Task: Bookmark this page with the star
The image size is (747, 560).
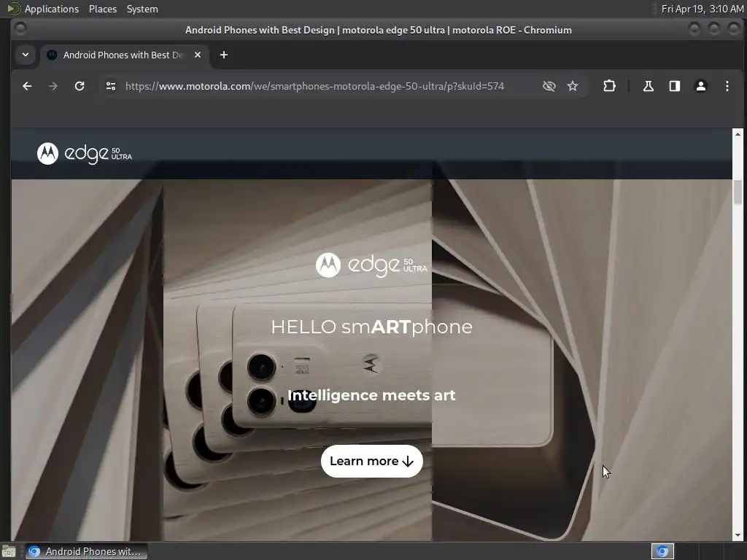Action: click(x=573, y=86)
